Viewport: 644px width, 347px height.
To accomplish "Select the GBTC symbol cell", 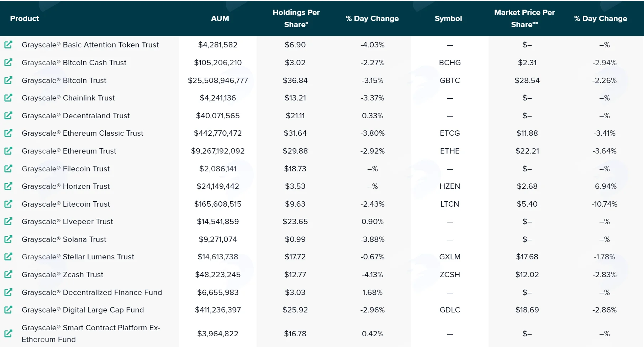I will [450, 81].
